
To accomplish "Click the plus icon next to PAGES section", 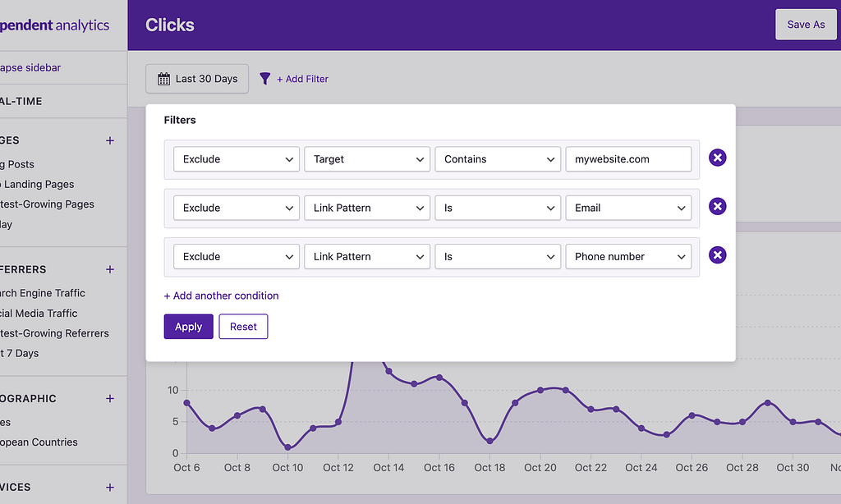I will click(109, 140).
